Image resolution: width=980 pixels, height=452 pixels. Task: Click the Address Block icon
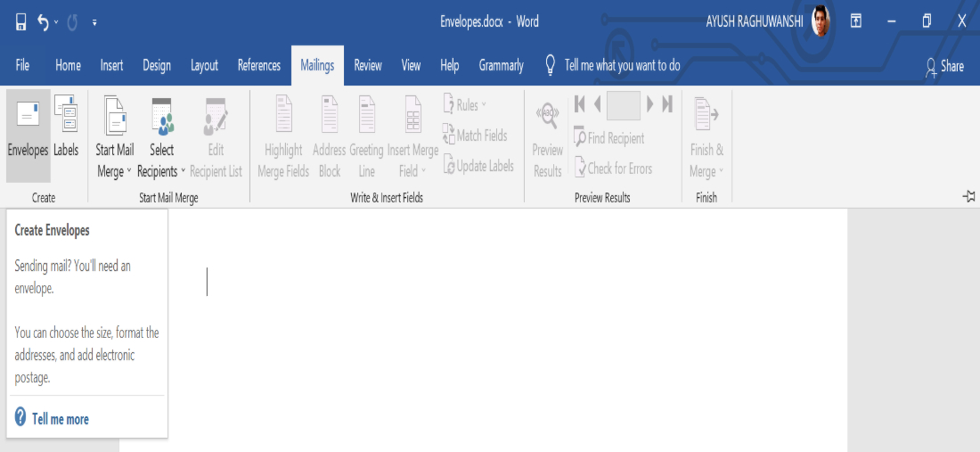pyautogui.click(x=330, y=135)
